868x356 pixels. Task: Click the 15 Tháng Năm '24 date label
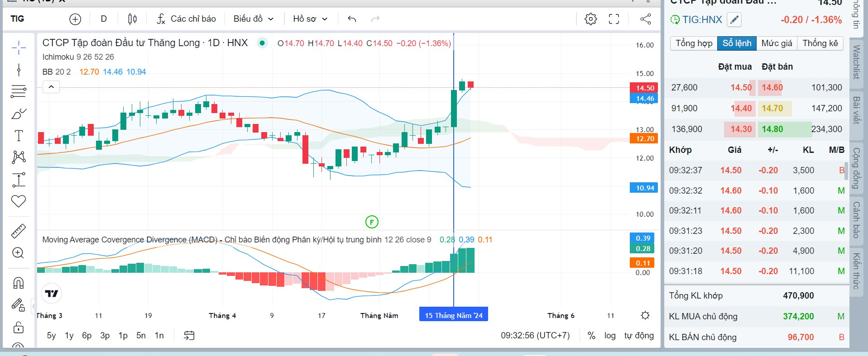(454, 315)
